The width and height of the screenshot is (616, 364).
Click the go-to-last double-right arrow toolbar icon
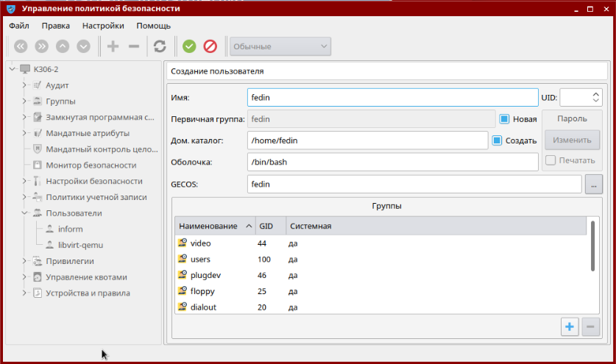(x=42, y=46)
